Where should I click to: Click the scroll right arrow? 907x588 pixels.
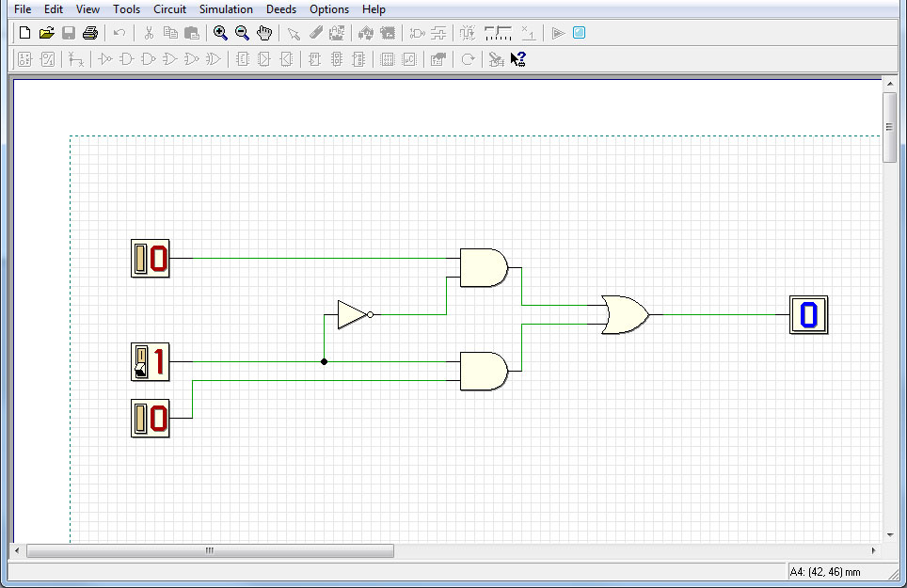(x=873, y=550)
